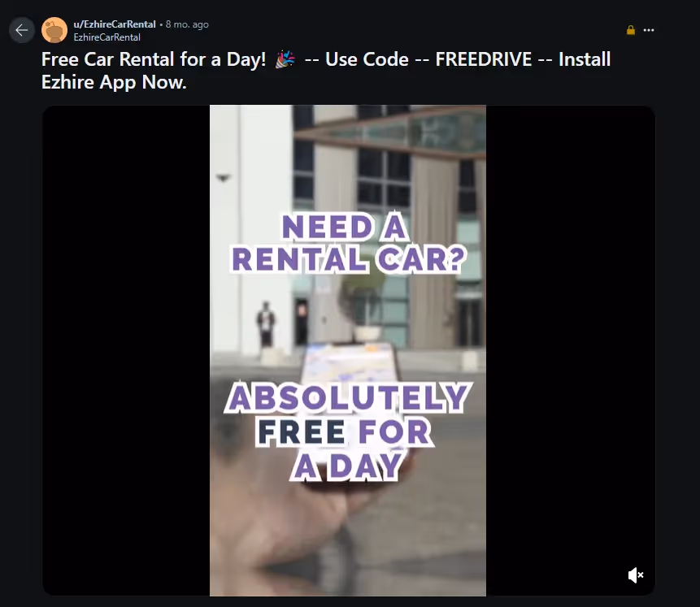Viewport: 700px width, 607px height.
Task: Click the "NEED A RENTAL CAR?" video overlay
Action: click(348, 243)
